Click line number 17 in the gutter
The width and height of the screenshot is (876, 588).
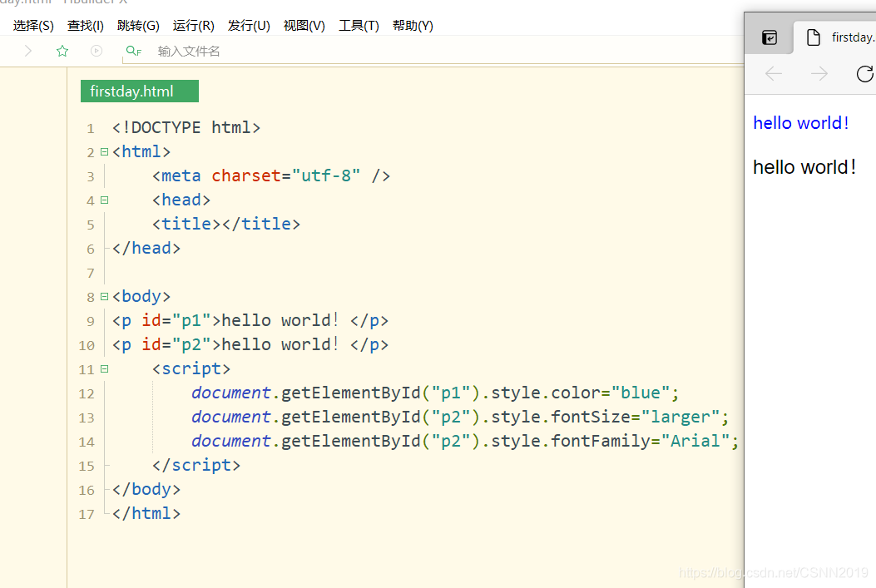point(87,514)
